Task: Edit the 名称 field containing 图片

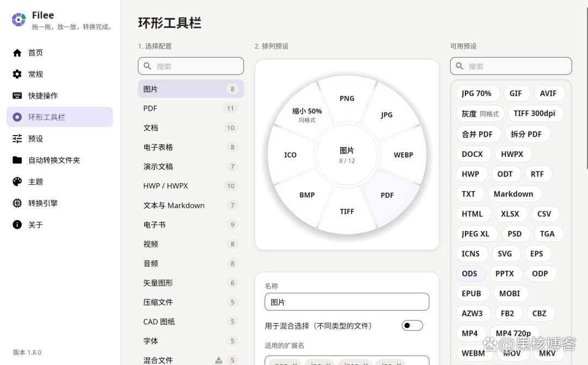Action: (347, 302)
